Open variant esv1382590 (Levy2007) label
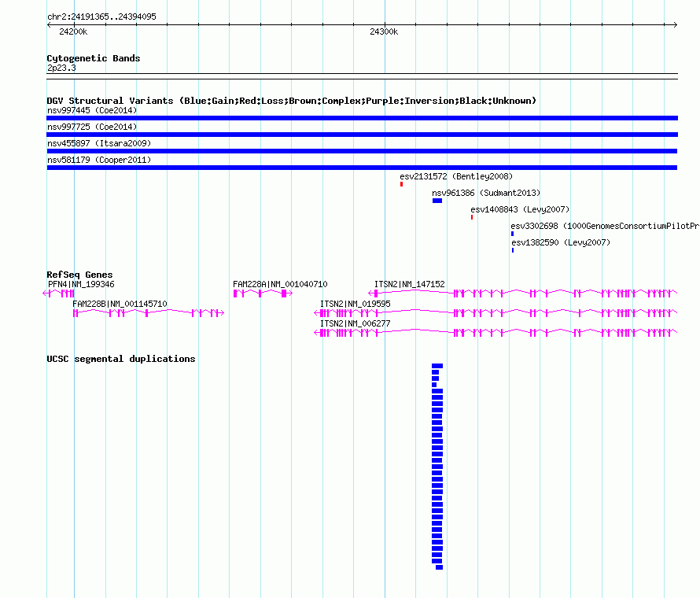 [x=561, y=242]
